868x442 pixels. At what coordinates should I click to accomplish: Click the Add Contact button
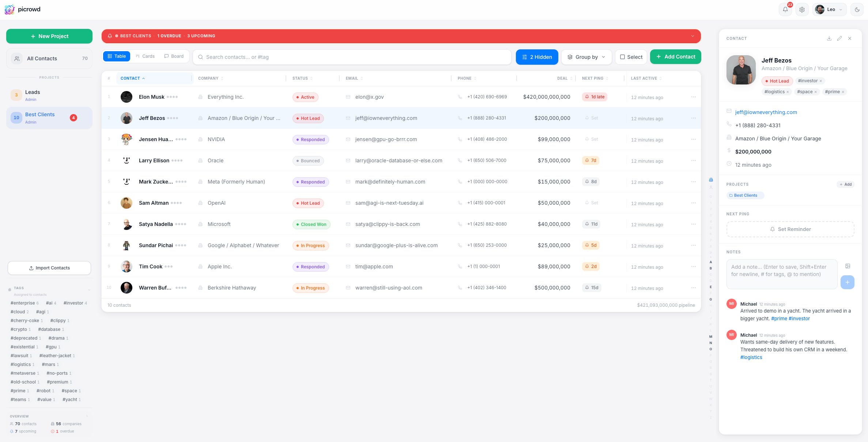(x=675, y=57)
